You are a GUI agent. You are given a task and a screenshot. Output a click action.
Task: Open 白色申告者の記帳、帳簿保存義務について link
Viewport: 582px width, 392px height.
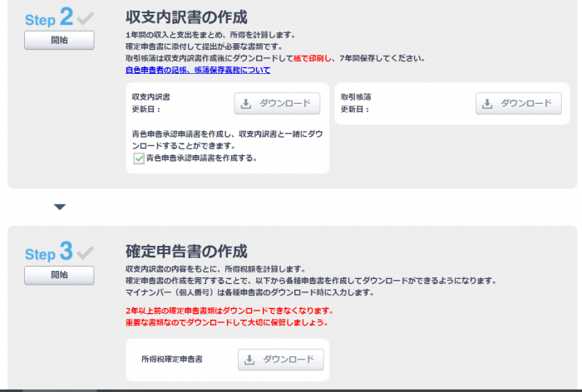pyautogui.click(x=198, y=70)
